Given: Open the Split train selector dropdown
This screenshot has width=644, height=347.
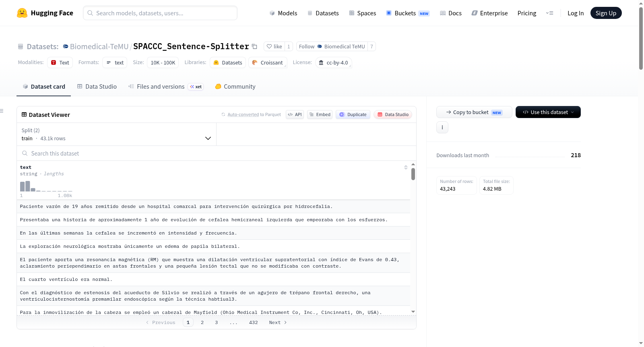Looking at the screenshot, I should (x=116, y=134).
